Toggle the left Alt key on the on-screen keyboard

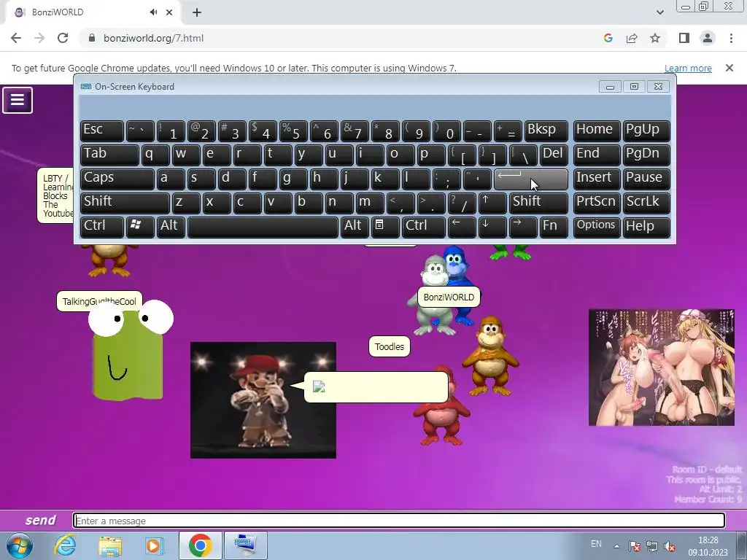[171, 227]
